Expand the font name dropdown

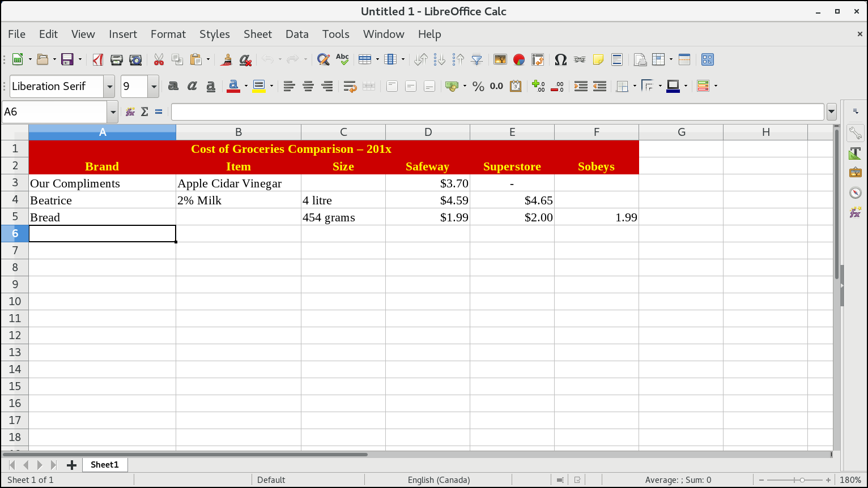tap(109, 87)
